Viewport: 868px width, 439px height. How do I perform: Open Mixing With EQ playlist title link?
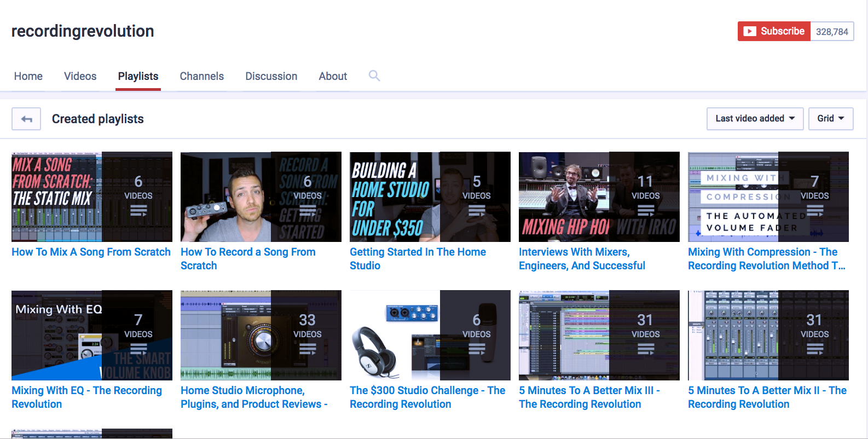[86, 397]
